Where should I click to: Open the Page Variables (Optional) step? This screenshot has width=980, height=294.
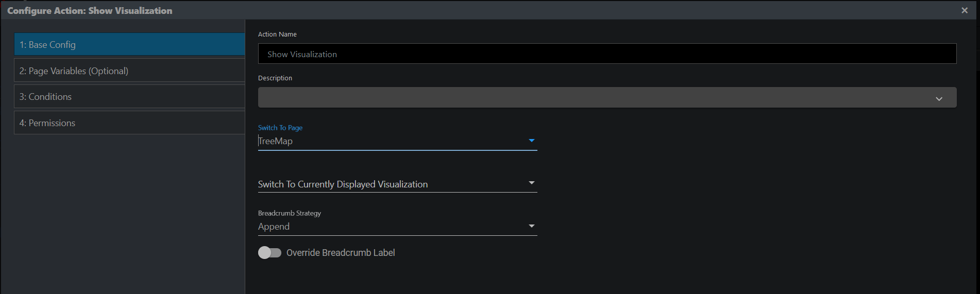tap(129, 71)
